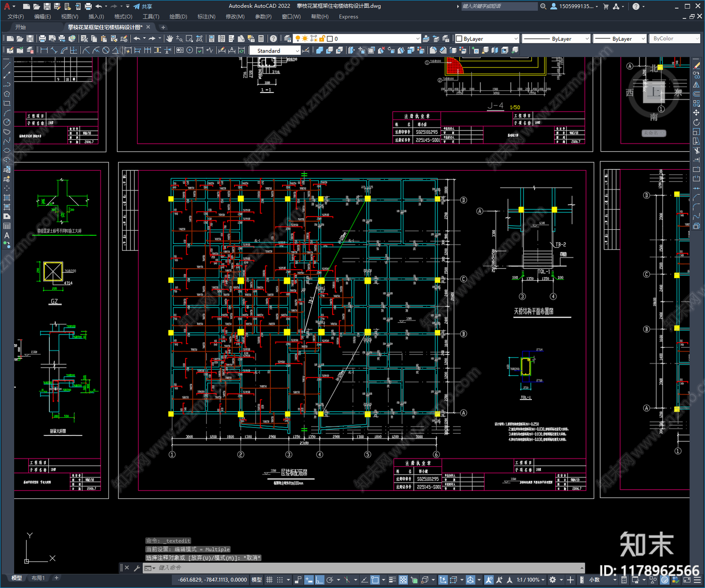Toggle Polar tracking in the status bar
The width and height of the screenshot is (705, 588).
click(x=330, y=580)
